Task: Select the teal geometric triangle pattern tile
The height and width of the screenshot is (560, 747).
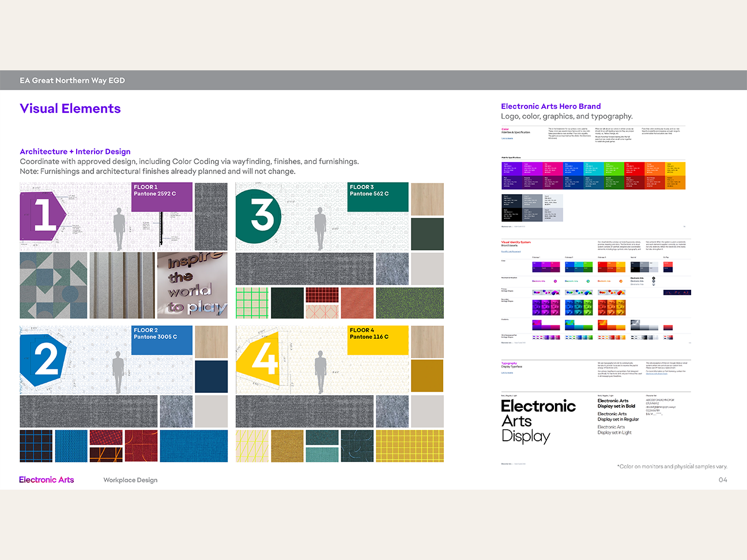Action: [x=54, y=285]
